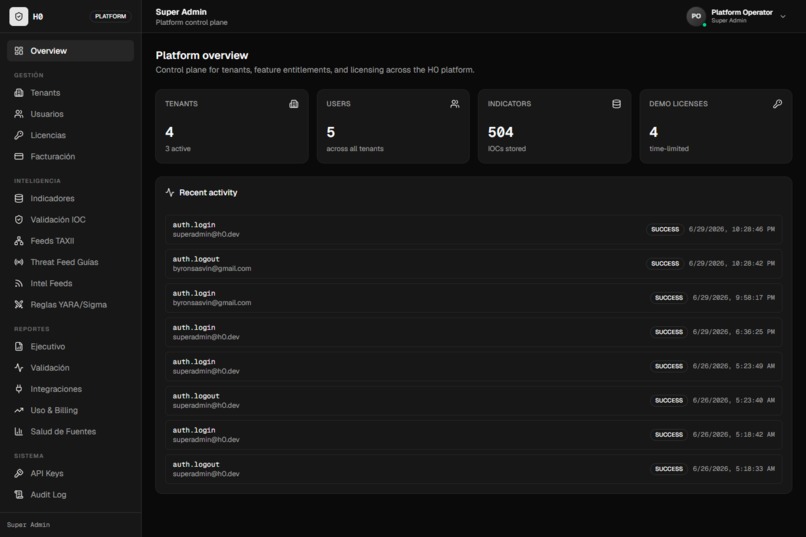Click "time-limited" text on Demo Licenses card
The width and height of the screenshot is (806, 537).
pyautogui.click(x=669, y=149)
